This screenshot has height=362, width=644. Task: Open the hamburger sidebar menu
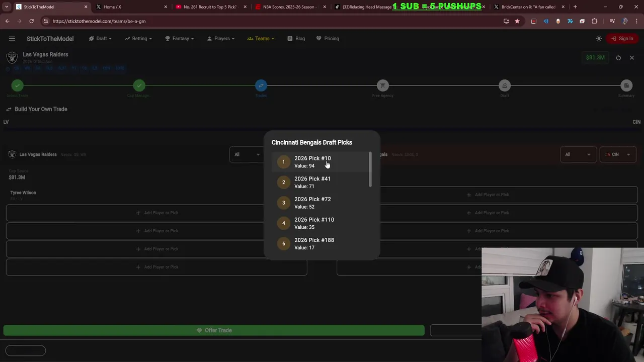pyautogui.click(x=12, y=39)
